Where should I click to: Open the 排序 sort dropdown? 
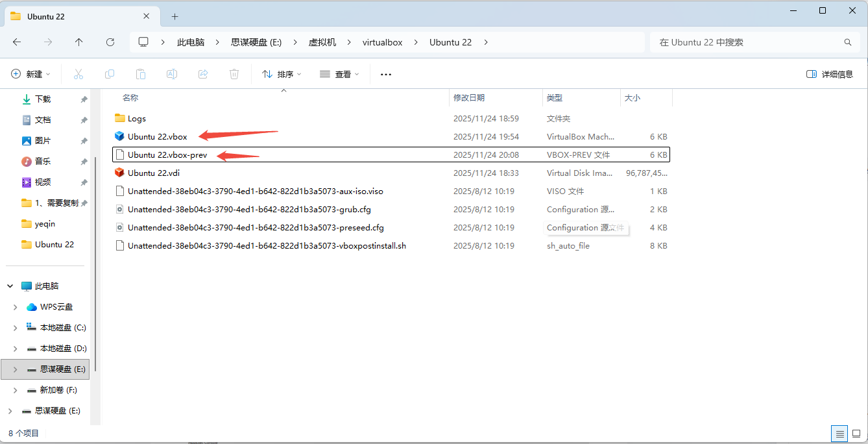[x=282, y=74]
